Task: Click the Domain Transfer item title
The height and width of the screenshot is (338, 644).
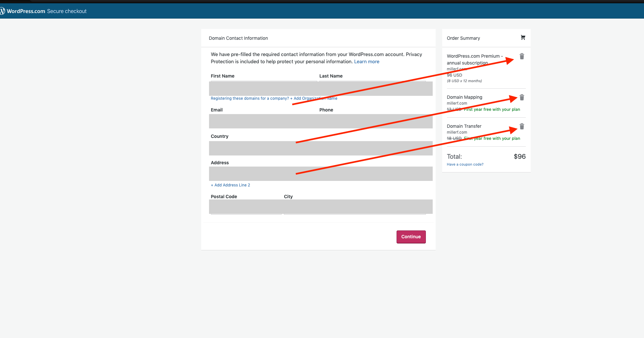Action: pyautogui.click(x=464, y=126)
